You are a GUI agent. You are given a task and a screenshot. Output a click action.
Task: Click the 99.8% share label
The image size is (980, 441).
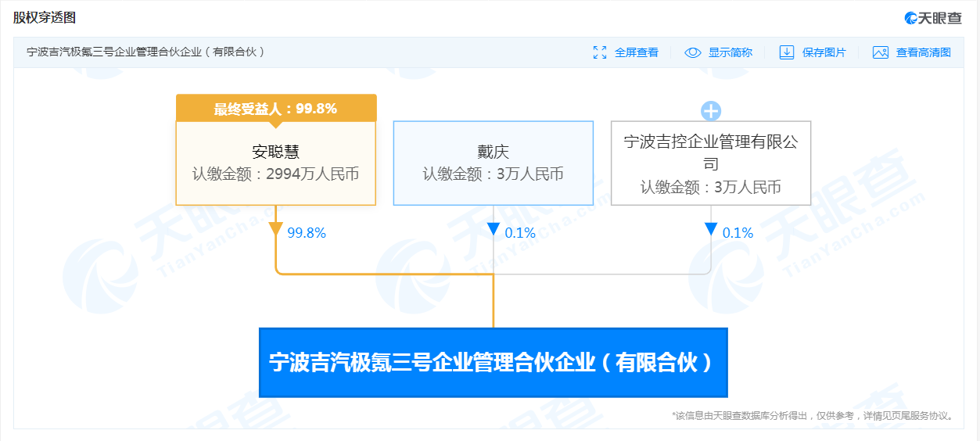tap(307, 232)
